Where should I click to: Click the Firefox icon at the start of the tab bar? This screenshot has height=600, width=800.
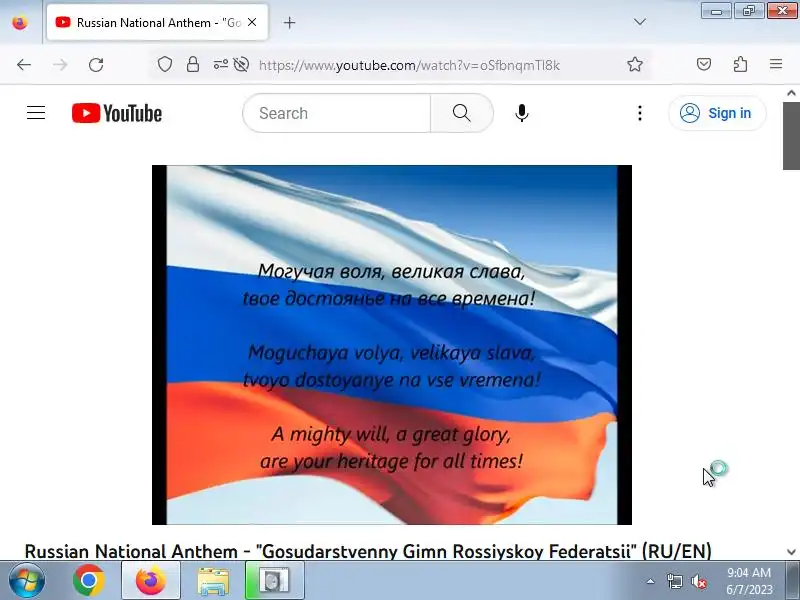(x=20, y=22)
